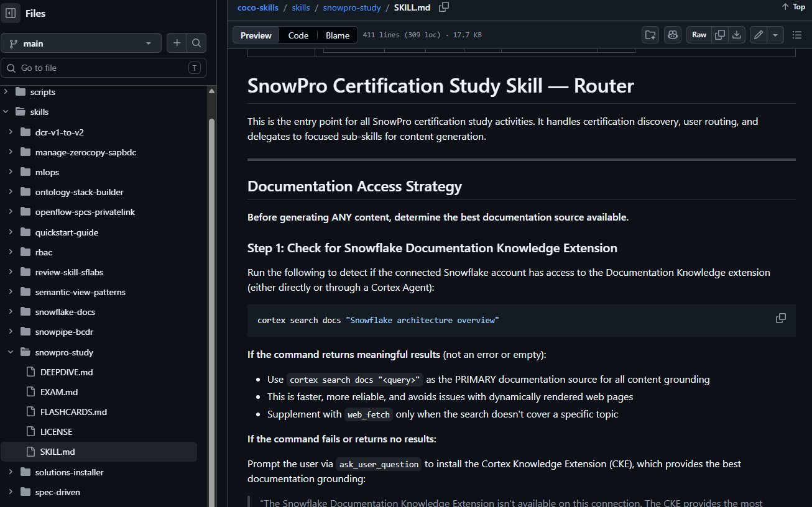The width and height of the screenshot is (812, 507).
Task: Click the ask_user_question inline code
Action: (x=379, y=464)
